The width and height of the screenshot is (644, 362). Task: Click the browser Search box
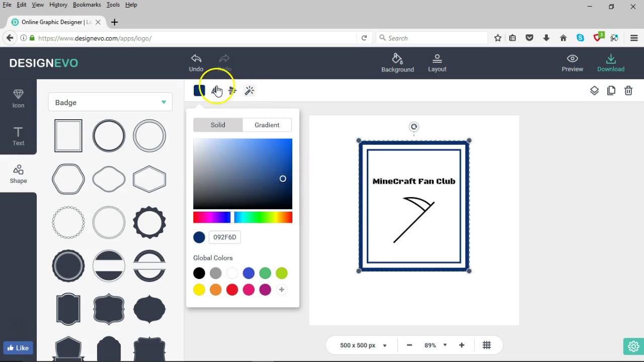pyautogui.click(x=432, y=38)
